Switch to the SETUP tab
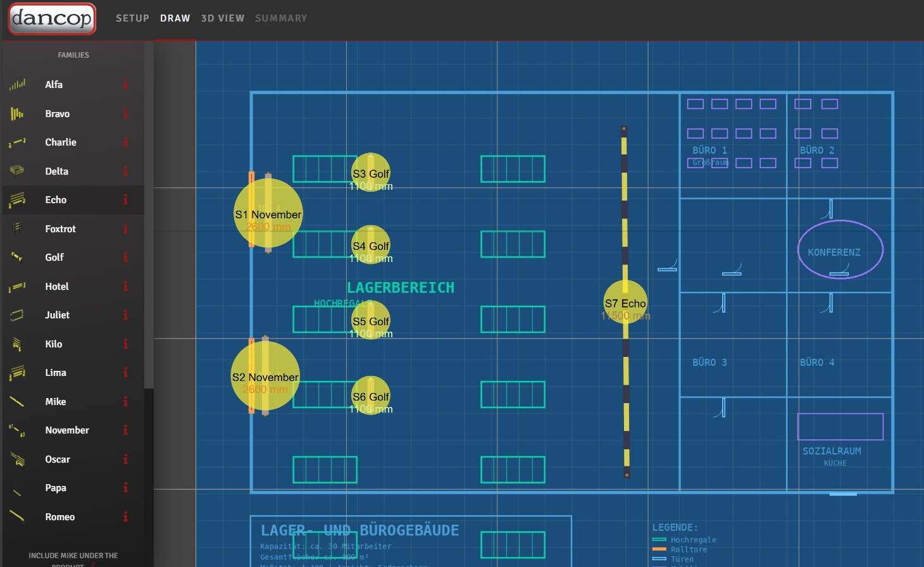Viewport: 924px width, 567px height. pyautogui.click(x=132, y=18)
